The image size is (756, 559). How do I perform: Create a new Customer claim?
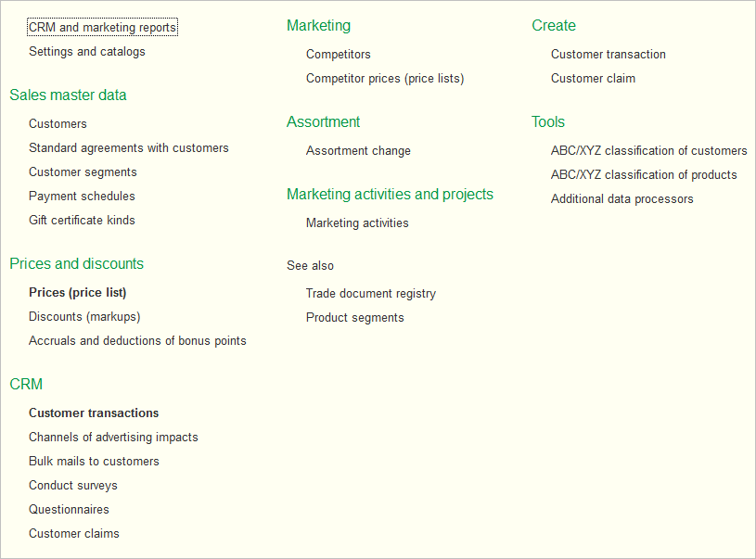coord(593,79)
